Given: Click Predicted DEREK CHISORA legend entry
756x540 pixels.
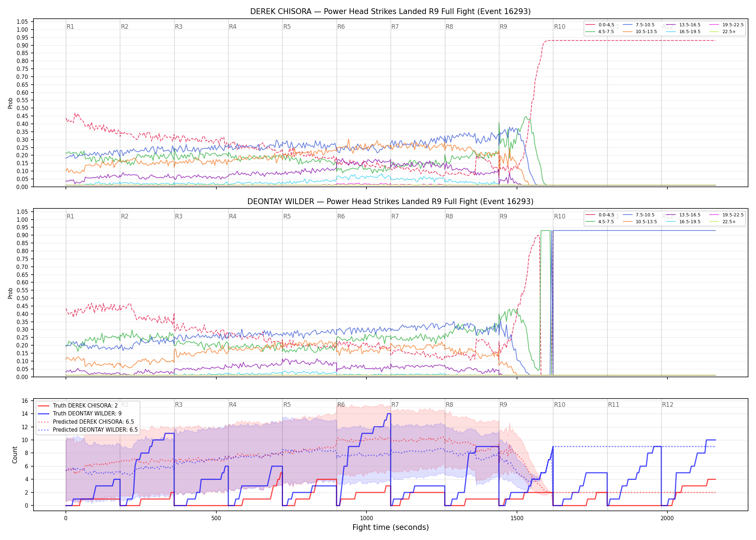Looking at the screenshot, I should 86,422.
